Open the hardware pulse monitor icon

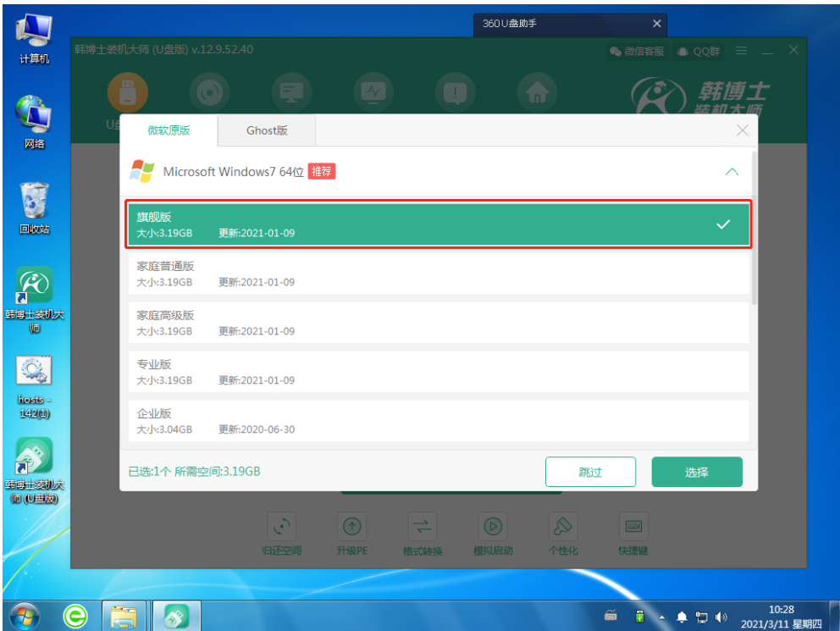tap(373, 92)
